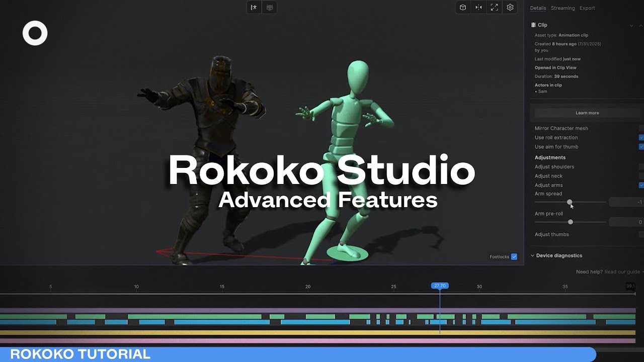Click timeline ruler at the 20 mark
Image resolution: width=644 pixels, height=362 pixels.
click(x=308, y=287)
